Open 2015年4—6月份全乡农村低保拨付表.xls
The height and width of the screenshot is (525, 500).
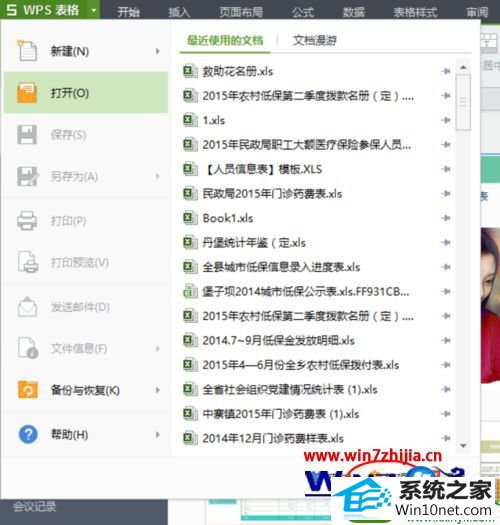(x=300, y=365)
